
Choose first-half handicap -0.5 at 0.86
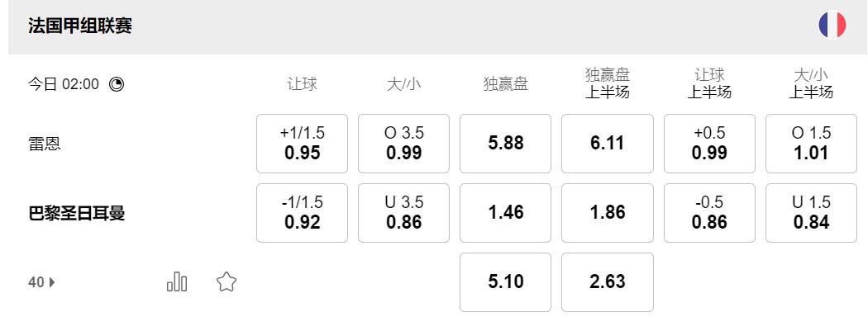click(x=709, y=213)
